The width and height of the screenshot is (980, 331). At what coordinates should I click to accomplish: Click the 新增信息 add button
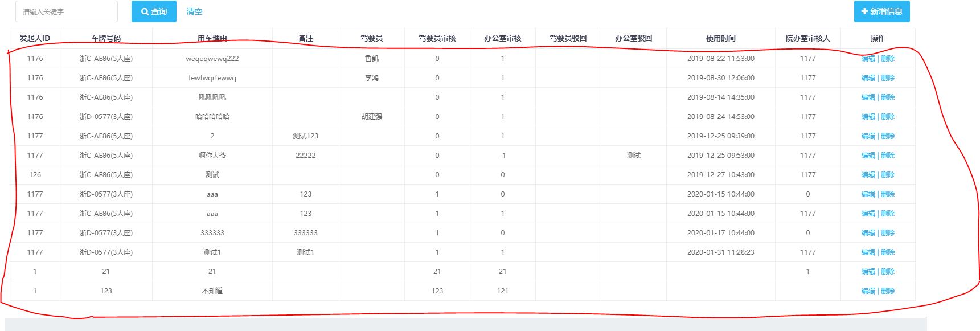pos(881,11)
